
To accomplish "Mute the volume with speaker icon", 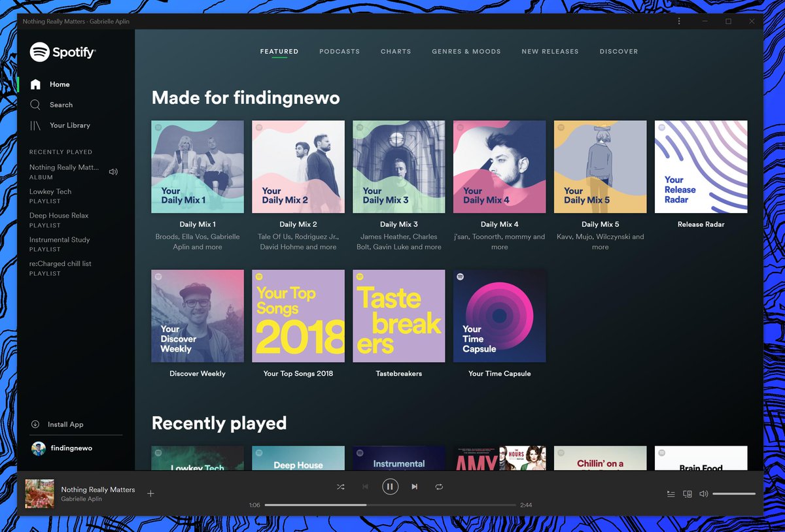I will pyautogui.click(x=703, y=494).
